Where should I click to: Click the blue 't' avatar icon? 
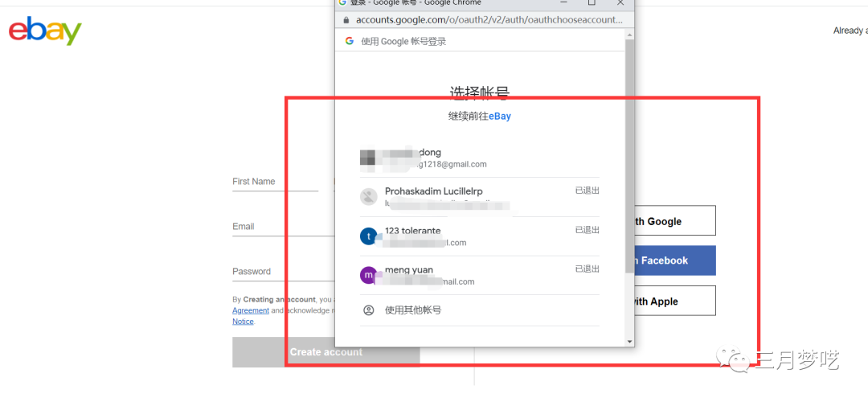(369, 236)
